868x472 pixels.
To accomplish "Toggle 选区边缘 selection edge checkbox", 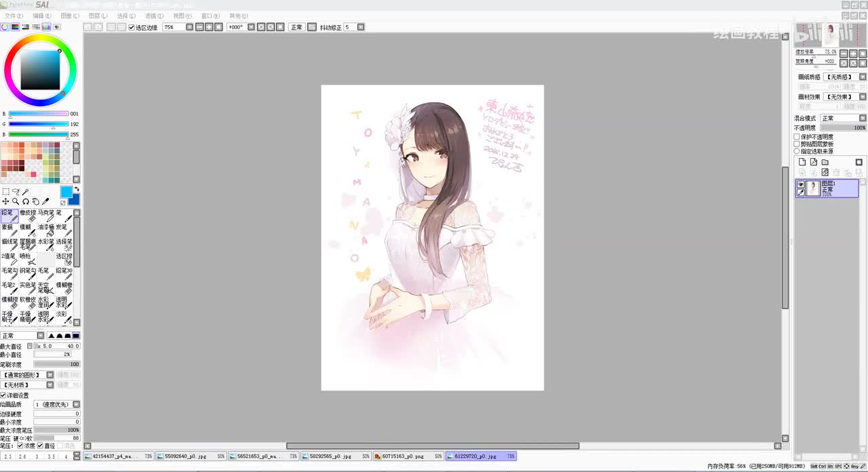I will (132, 27).
